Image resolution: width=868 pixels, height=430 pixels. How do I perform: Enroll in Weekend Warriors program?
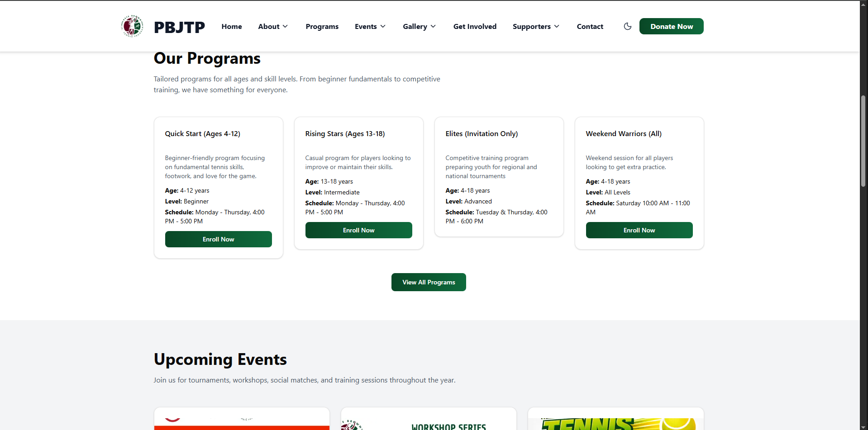coord(639,230)
